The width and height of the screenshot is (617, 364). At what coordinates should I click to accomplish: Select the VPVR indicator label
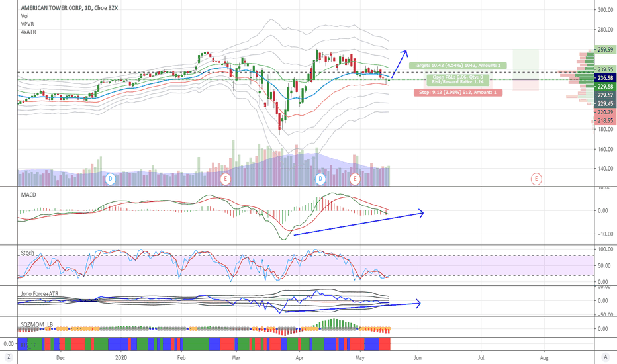[28, 24]
